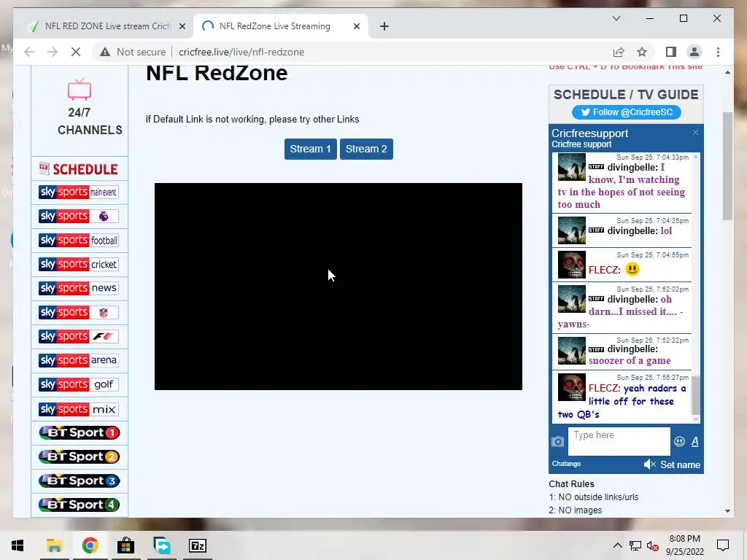Image resolution: width=747 pixels, height=560 pixels.
Task: Open the Sky Sports NFL channel
Action: pyautogui.click(x=79, y=312)
